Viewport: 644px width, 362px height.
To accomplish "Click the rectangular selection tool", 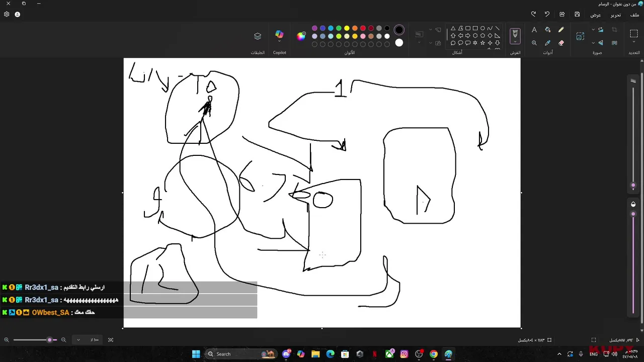I will tap(634, 34).
